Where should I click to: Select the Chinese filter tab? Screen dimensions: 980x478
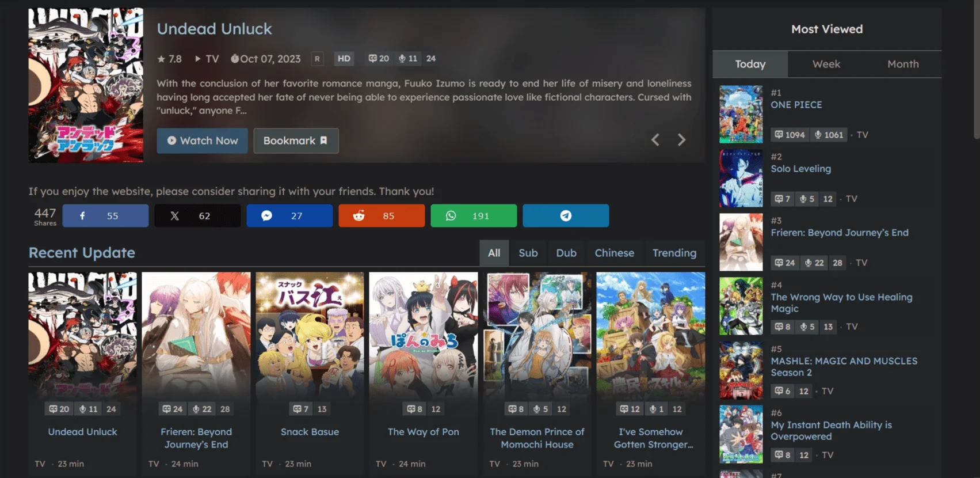point(614,253)
